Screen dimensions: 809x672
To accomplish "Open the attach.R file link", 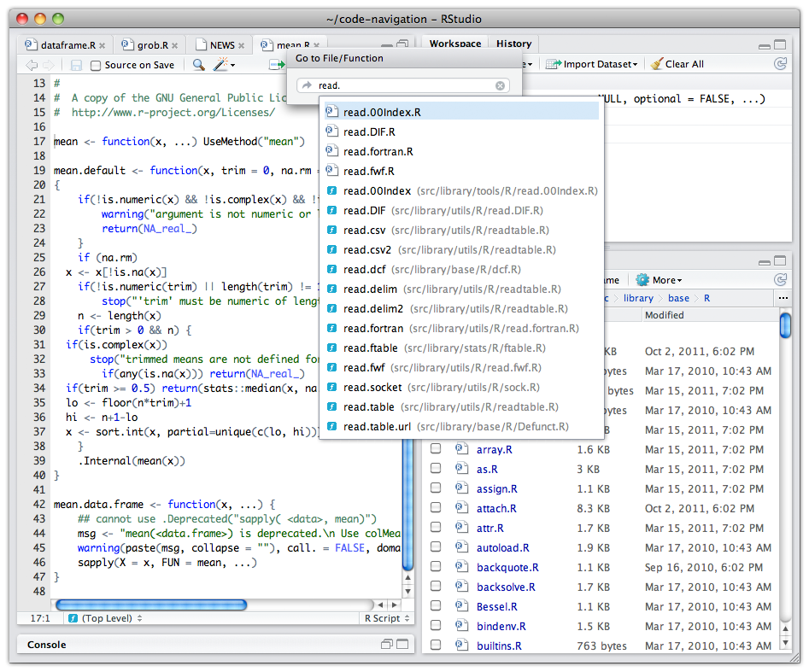I will coord(496,508).
